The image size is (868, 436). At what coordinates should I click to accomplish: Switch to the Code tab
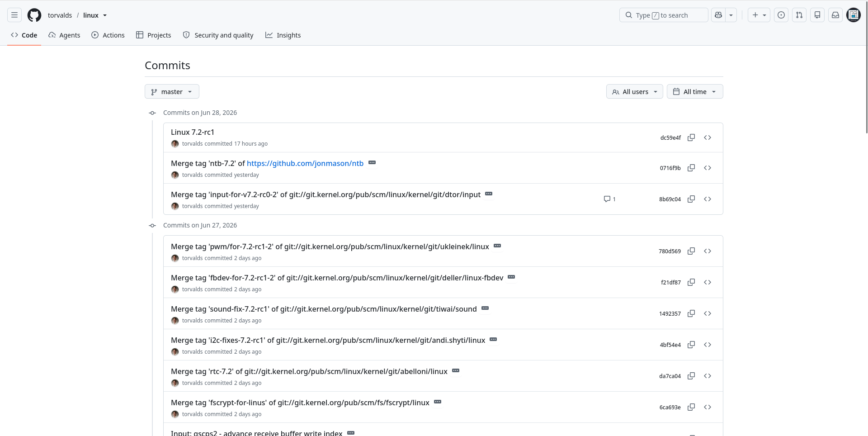[x=24, y=35]
